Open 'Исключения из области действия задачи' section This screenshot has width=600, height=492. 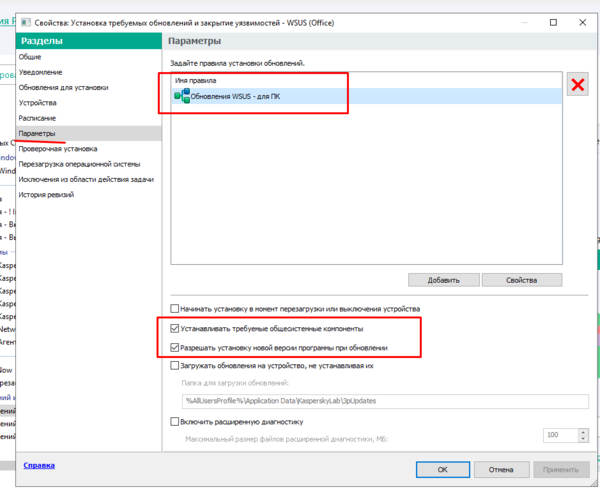(86, 179)
